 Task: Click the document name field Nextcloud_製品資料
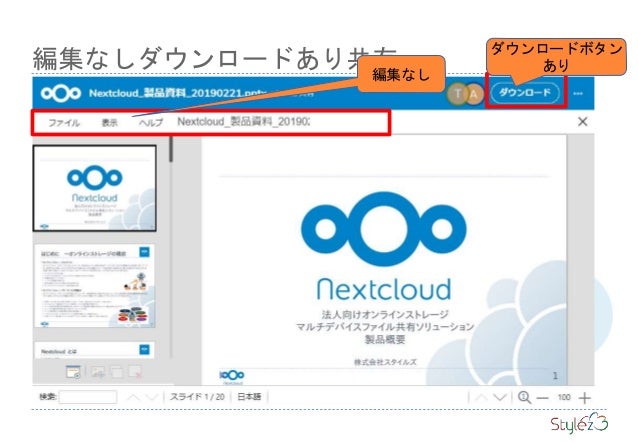pos(243,122)
